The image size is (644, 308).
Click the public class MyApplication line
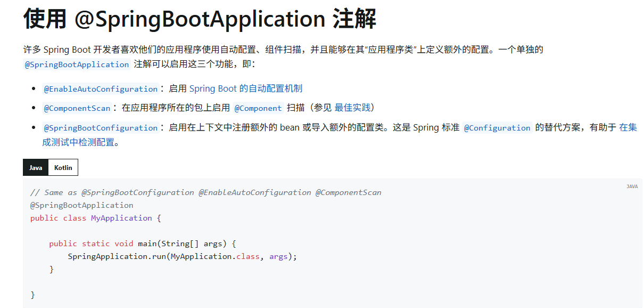[x=96, y=218]
